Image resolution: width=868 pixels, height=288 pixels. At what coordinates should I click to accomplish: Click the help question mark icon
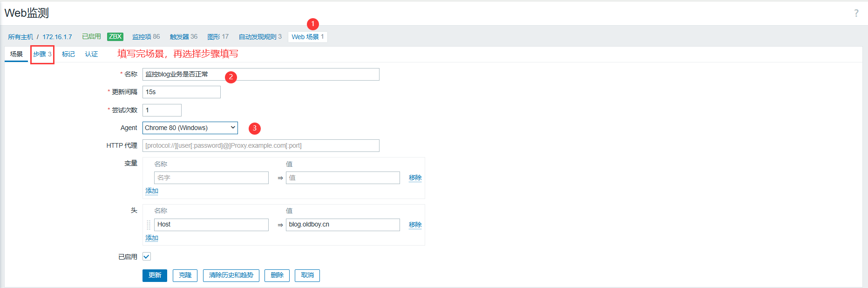[x=856, y=13]
